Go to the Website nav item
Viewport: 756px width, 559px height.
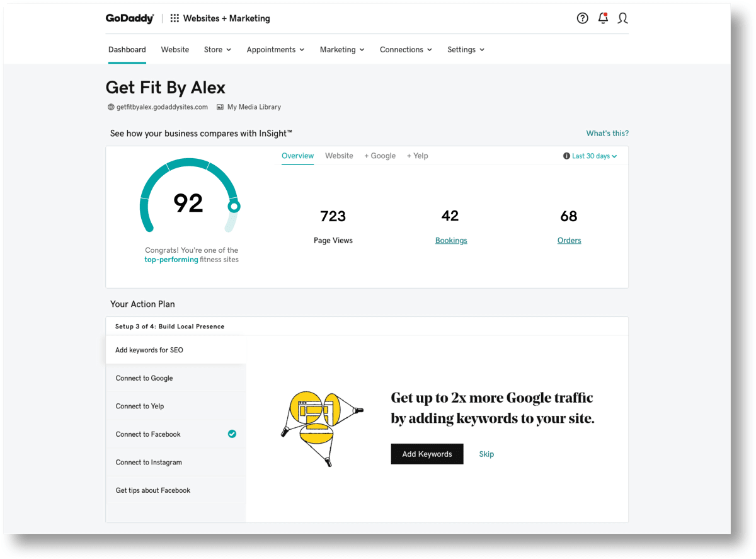(x=175, y=50)
